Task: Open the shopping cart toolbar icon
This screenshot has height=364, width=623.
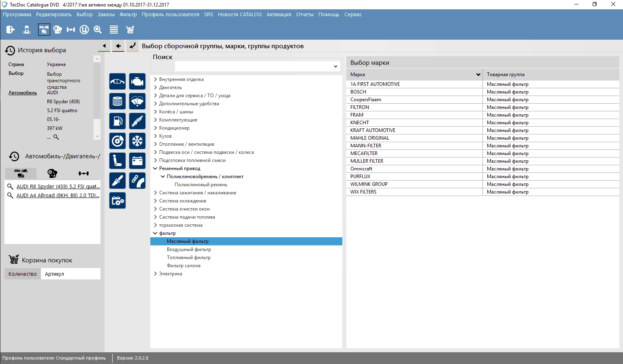Action: (x=130, y=30)
